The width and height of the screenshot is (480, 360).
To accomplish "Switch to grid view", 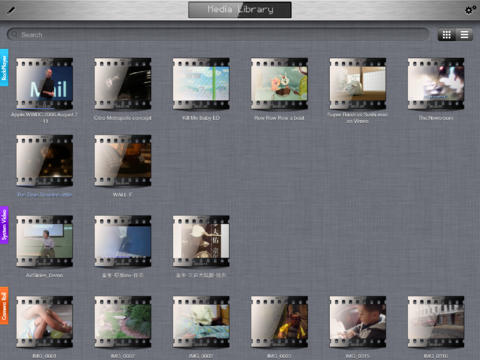I will pyautogui.click(x=446, y=35).
